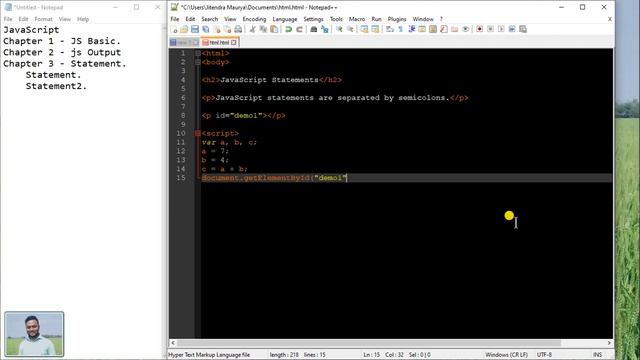Toggle synchronize horizontal scrolling icon
This screenshot has height=360, width=640.
coord(375,29)
